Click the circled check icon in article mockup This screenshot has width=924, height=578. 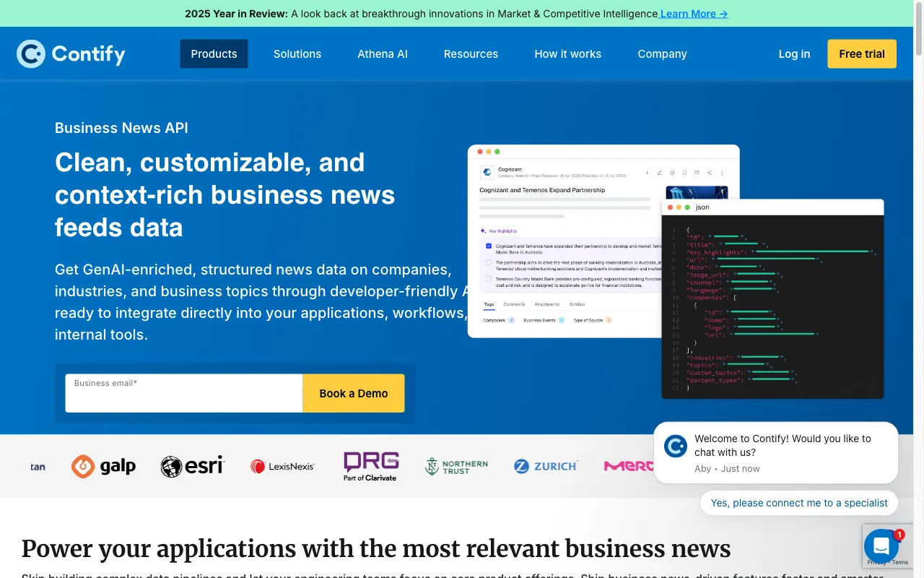[672, 173]
